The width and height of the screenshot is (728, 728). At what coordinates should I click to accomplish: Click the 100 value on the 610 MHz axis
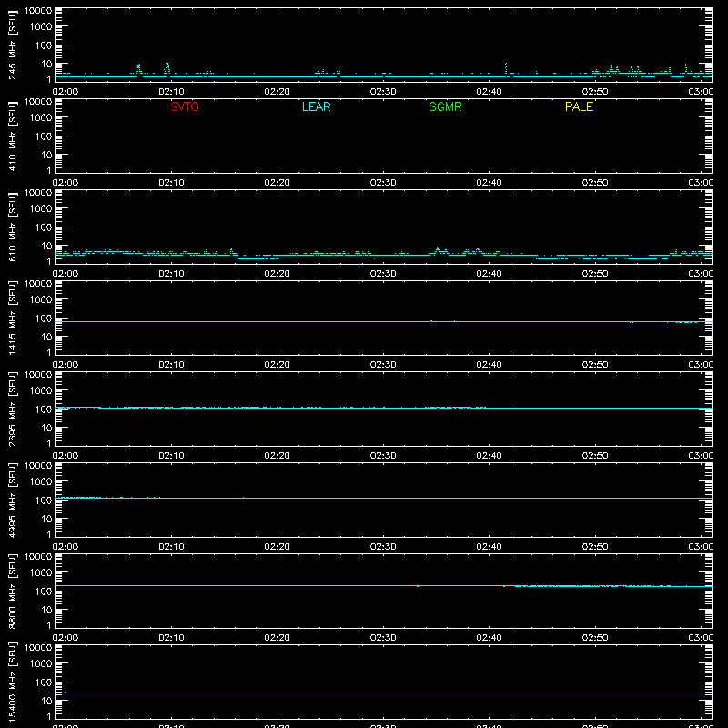[x=44, y=227]
